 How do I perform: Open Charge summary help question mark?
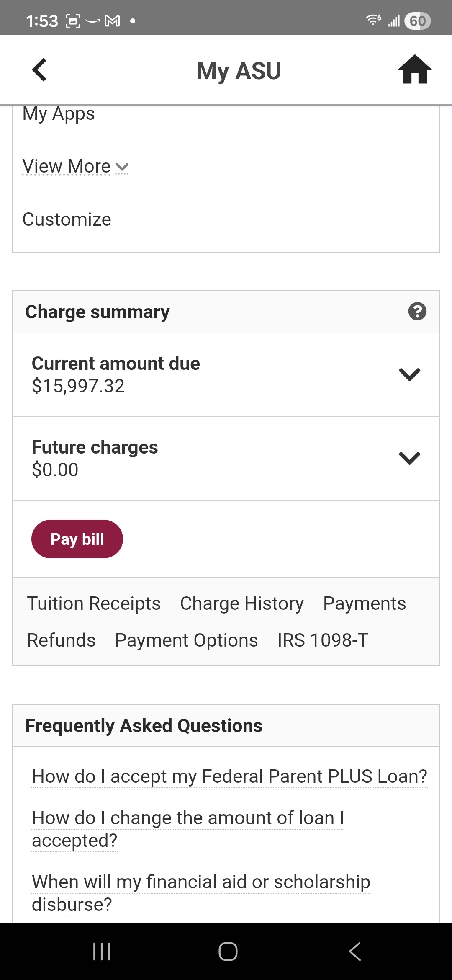tap(417, 312)
